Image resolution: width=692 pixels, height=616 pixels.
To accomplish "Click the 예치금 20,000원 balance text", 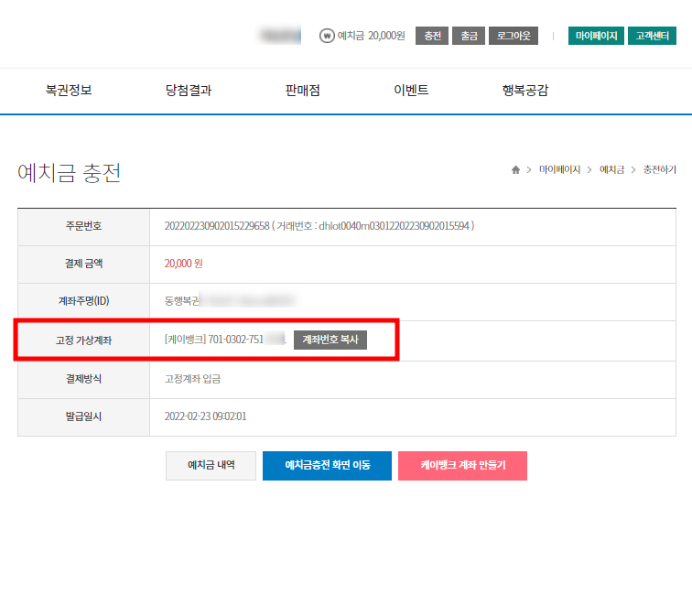I will point(371,36).
